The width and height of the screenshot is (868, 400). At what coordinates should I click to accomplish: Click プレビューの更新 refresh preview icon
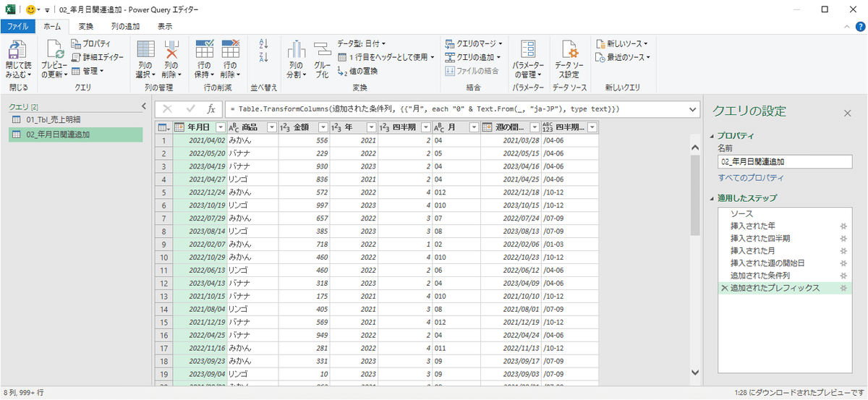click(x=54, y=50)
